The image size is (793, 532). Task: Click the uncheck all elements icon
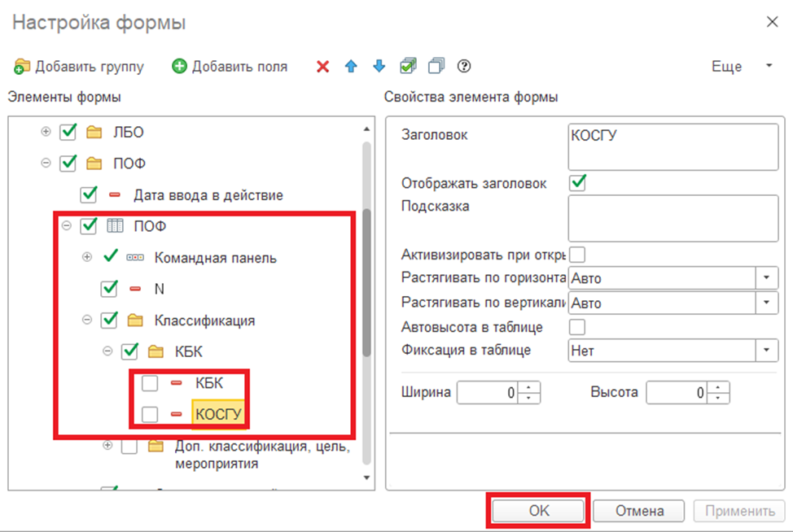(436, 66)
